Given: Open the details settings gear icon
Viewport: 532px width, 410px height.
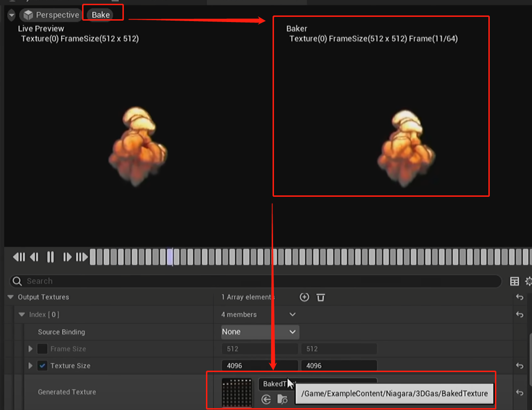Looking at the screenshot, I should tap(529, 281).
